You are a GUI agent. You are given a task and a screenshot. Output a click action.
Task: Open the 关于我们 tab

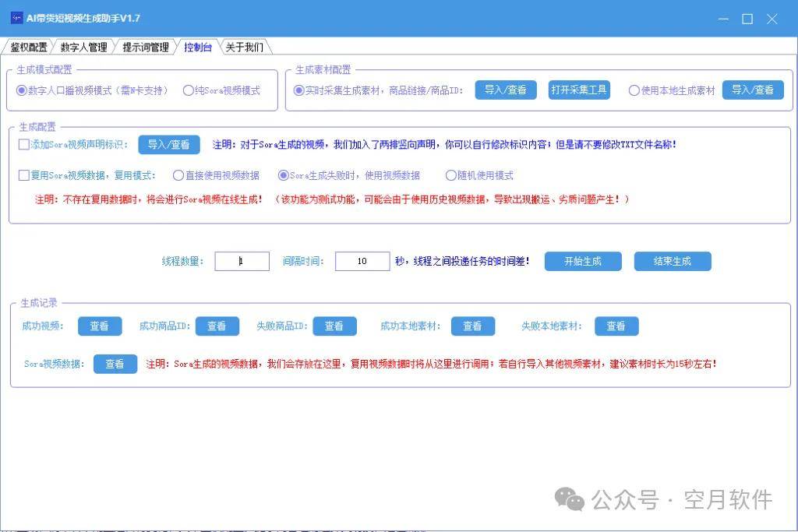[244, 47]
